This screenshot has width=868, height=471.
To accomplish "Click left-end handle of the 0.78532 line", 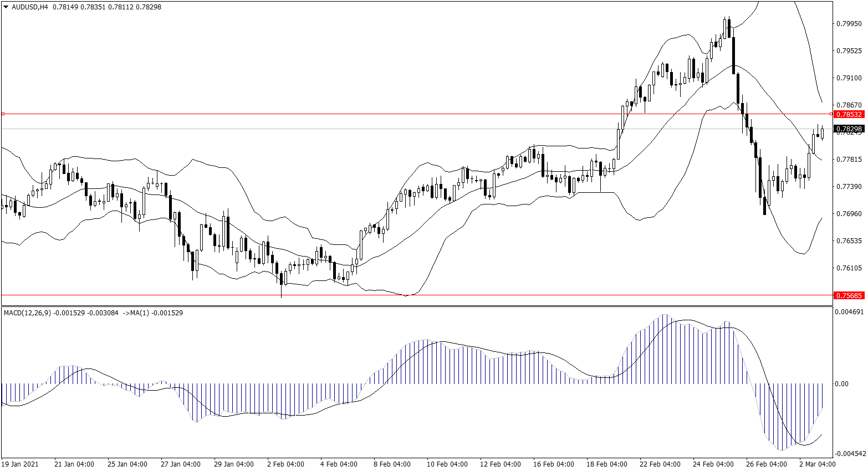I will [3, 114].
